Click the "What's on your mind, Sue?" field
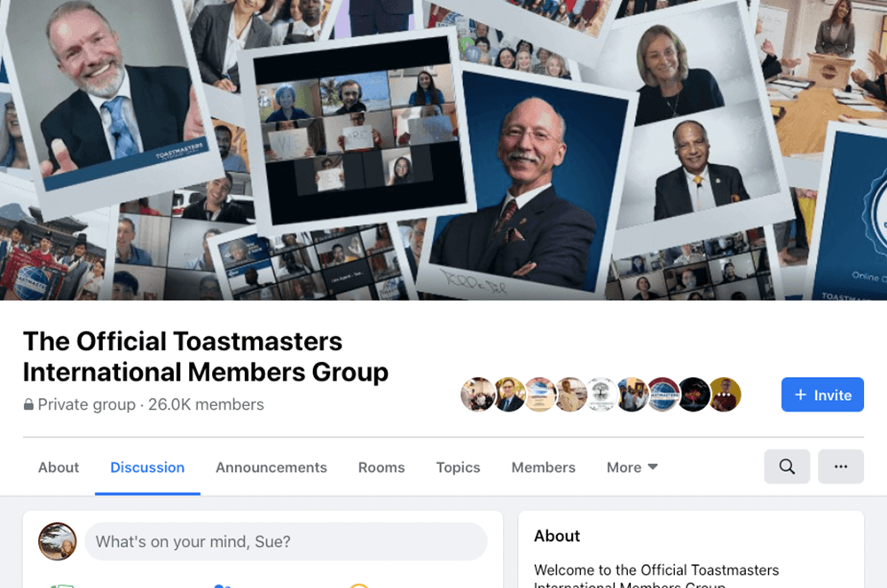Viewport: 887px width, 588px height. click(x=286, y=541)
